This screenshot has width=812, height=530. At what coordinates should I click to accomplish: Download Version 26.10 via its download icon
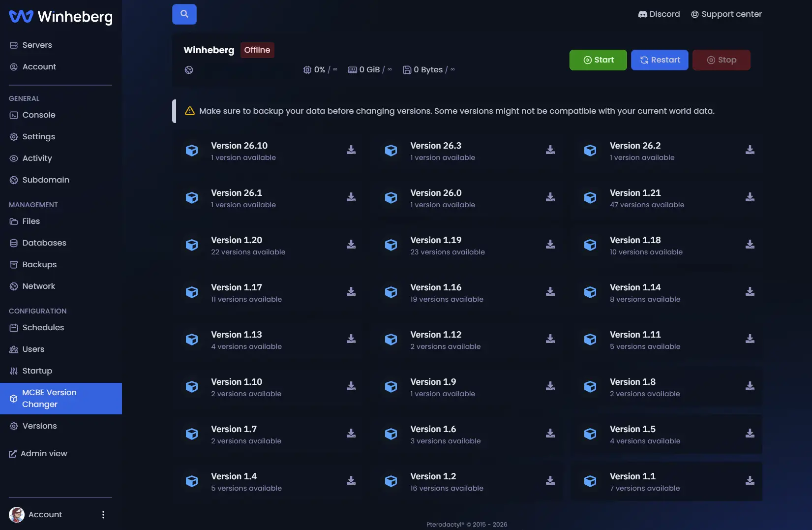351,150
